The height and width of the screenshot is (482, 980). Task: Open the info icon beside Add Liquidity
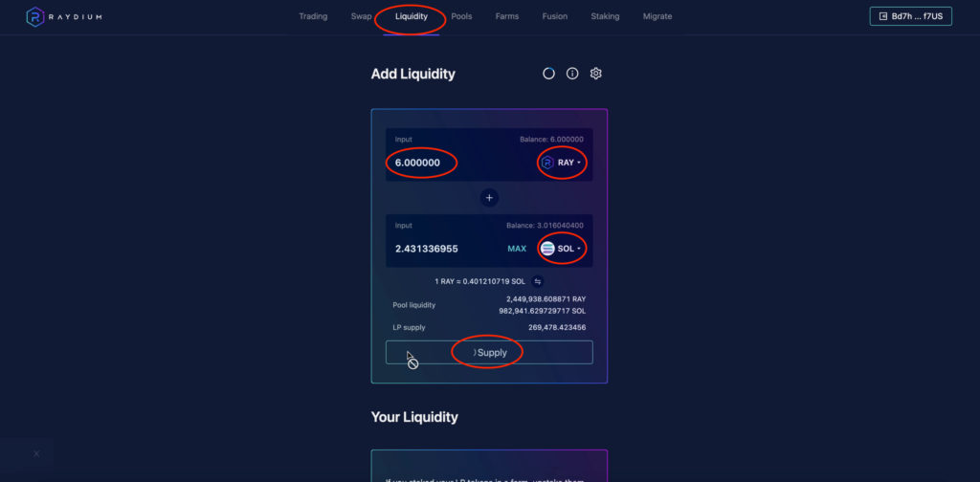coord(572,74)
